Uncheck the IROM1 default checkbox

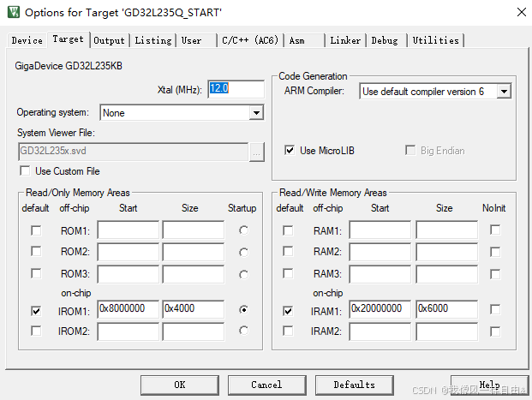coord(36,311)
